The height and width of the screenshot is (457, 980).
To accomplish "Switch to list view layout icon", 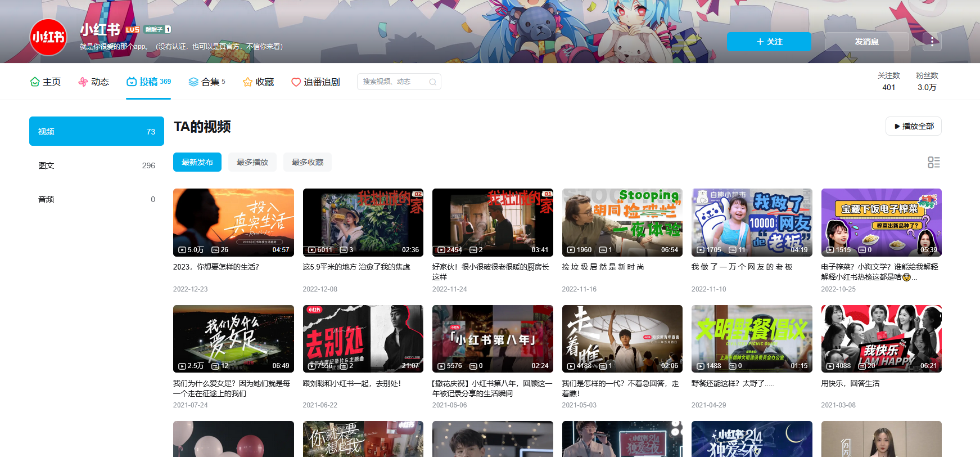I will click(x=934, y=163).
